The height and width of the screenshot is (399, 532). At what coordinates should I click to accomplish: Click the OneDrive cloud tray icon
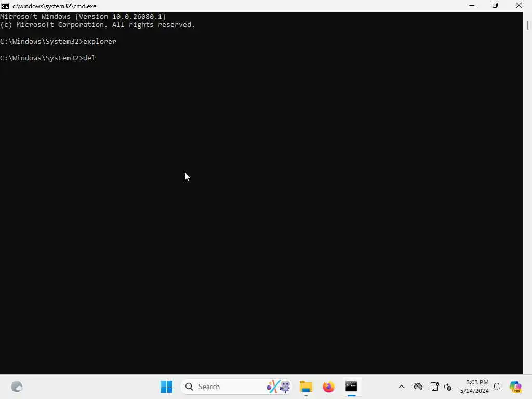(418, 387)
